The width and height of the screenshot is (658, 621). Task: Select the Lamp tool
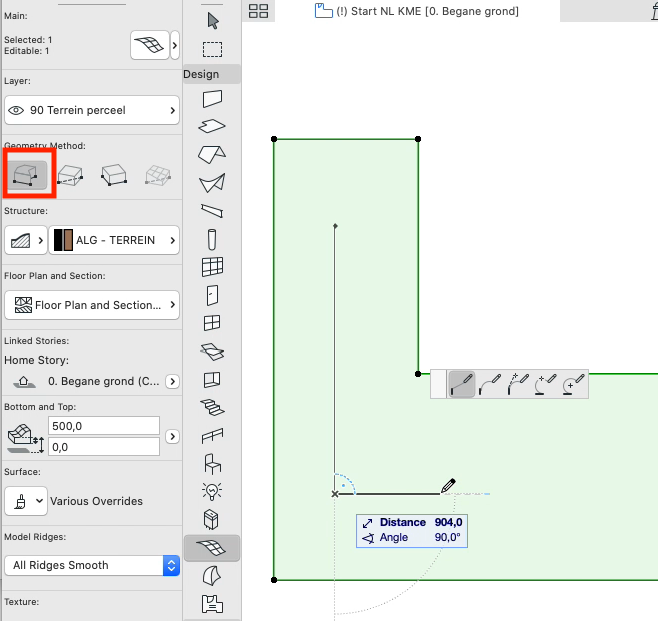tap(212, 491)
